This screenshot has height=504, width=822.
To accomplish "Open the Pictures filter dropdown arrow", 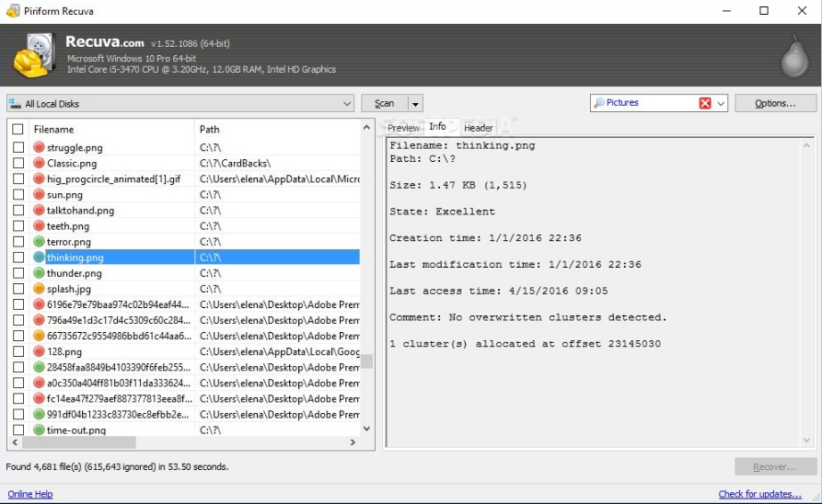I will pyautogui.click(x=721, y=103).
